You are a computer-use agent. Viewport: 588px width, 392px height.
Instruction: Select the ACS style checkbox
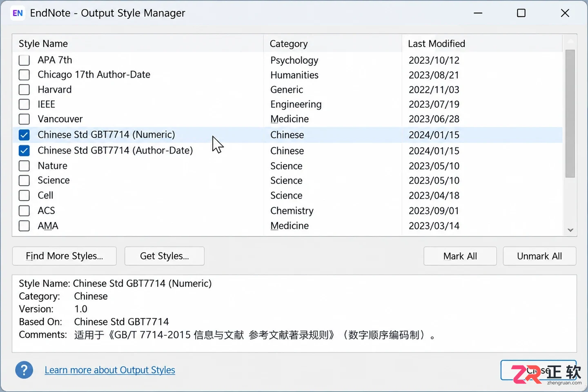pos(24,211)
